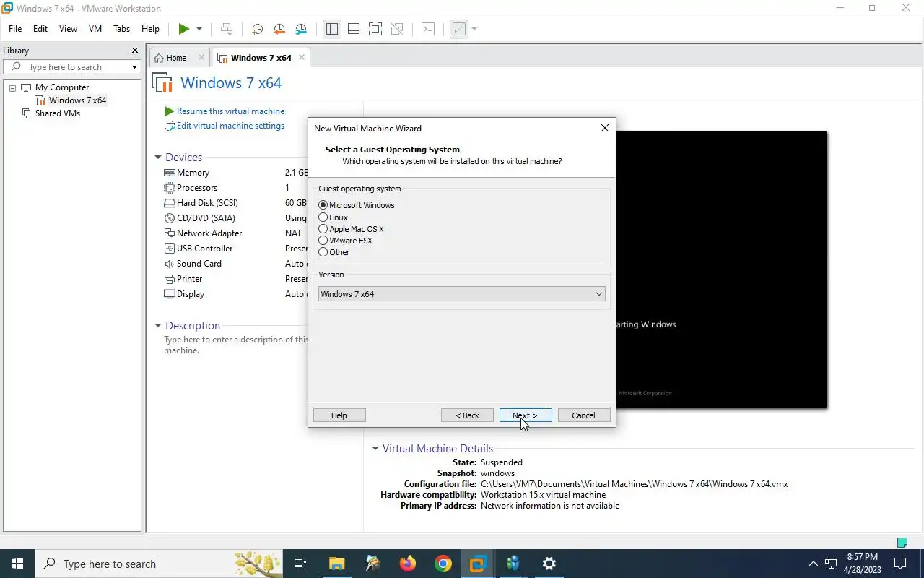The image size is (924, 578).
Task: Open the stretch options dropdown arrow
Action: point(474,29)
